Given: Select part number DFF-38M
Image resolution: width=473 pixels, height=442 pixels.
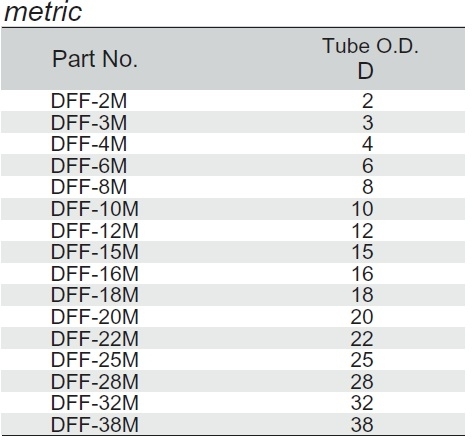Looking at the screenshot, I should [95, 425].
